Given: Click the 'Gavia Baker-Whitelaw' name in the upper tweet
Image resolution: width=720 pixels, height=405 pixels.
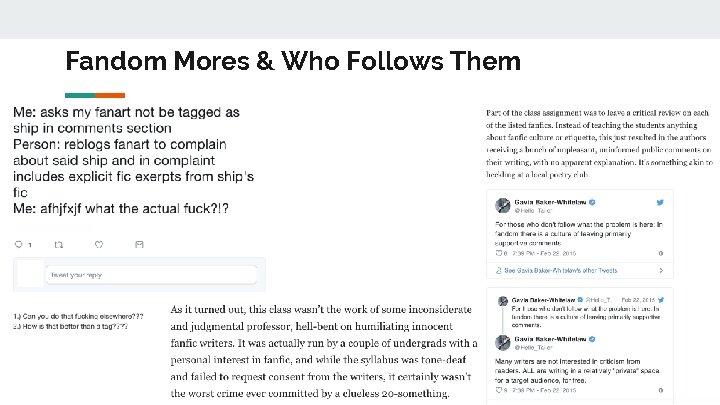Looking at the screenshot, I should pyautogui.click(x=550, y=203).
